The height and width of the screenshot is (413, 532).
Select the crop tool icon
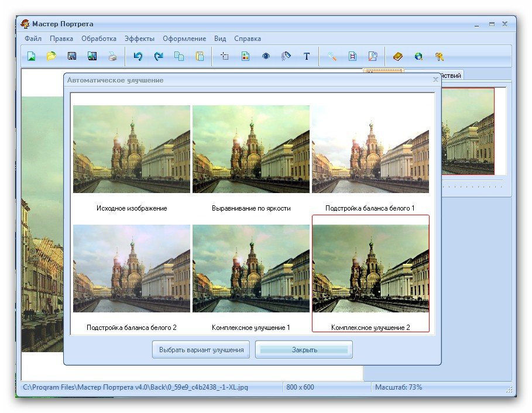(x=224, y=57)
